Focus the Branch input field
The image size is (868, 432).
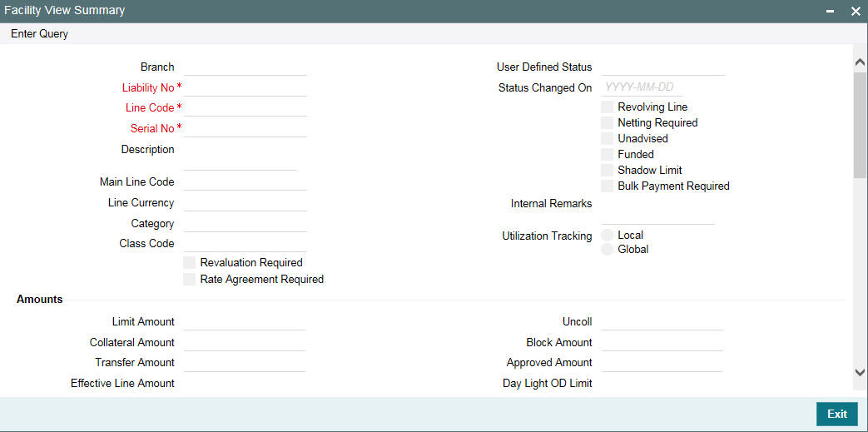[x=246, y=67]
